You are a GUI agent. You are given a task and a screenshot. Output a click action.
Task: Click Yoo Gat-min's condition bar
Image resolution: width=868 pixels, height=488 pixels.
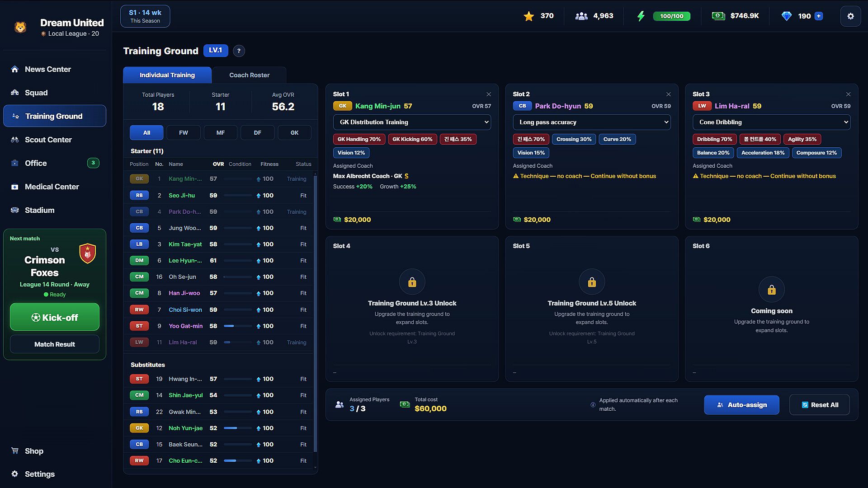point(238,326)
